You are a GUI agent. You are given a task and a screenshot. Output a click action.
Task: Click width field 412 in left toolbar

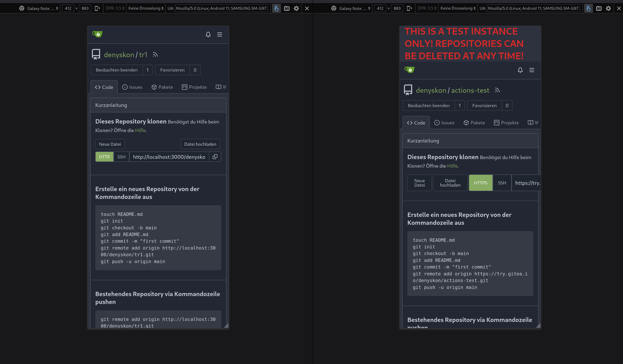point(68,8)
